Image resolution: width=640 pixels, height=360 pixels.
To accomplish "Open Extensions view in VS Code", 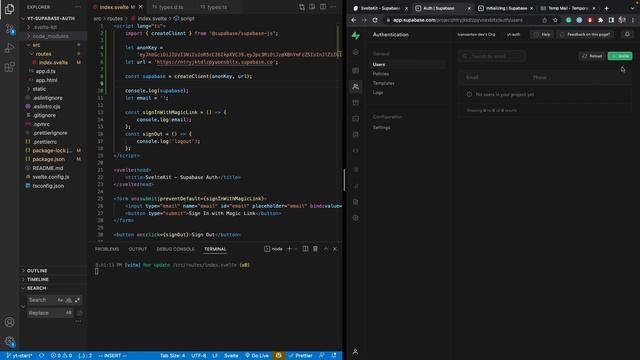I will [x=9, y=67].
